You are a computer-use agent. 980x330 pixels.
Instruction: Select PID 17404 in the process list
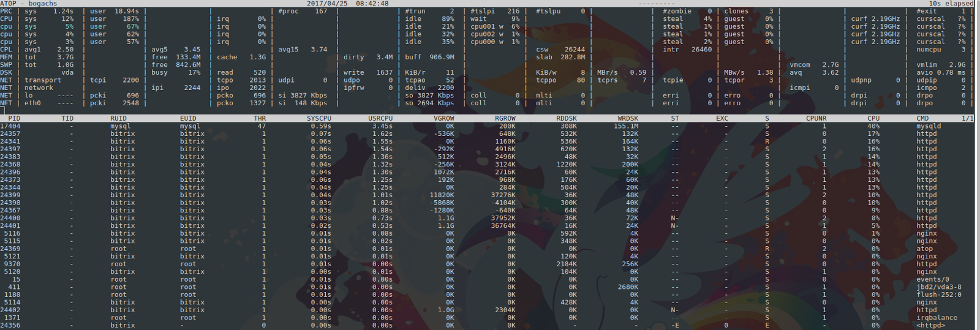10,126
